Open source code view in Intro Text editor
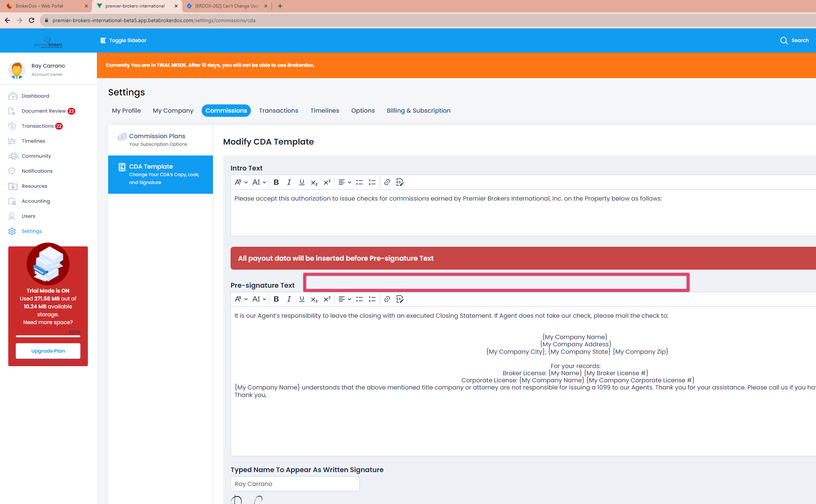Image resolution: width=816 pixels, height=504 pixels. 400,182
